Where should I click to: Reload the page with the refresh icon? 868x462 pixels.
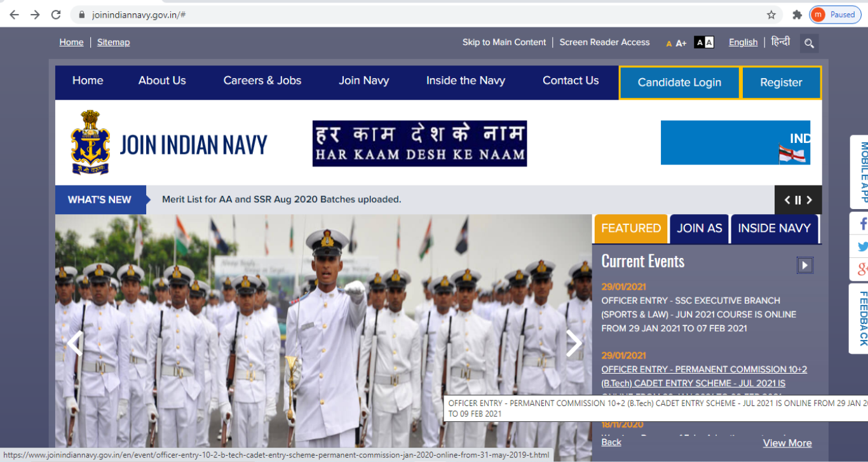click(56, 15)
